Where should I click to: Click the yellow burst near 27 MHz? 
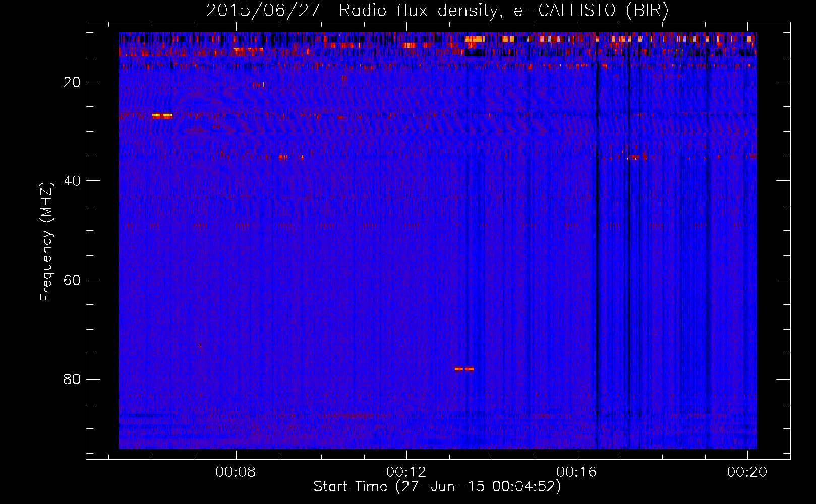click(x=162, y=115)
